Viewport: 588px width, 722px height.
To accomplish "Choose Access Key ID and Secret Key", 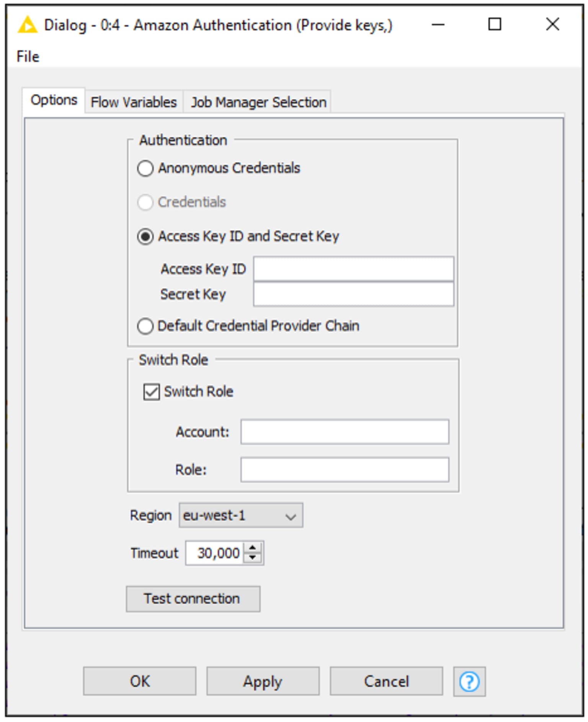I will pyautogui.click(x=145, y=236).
